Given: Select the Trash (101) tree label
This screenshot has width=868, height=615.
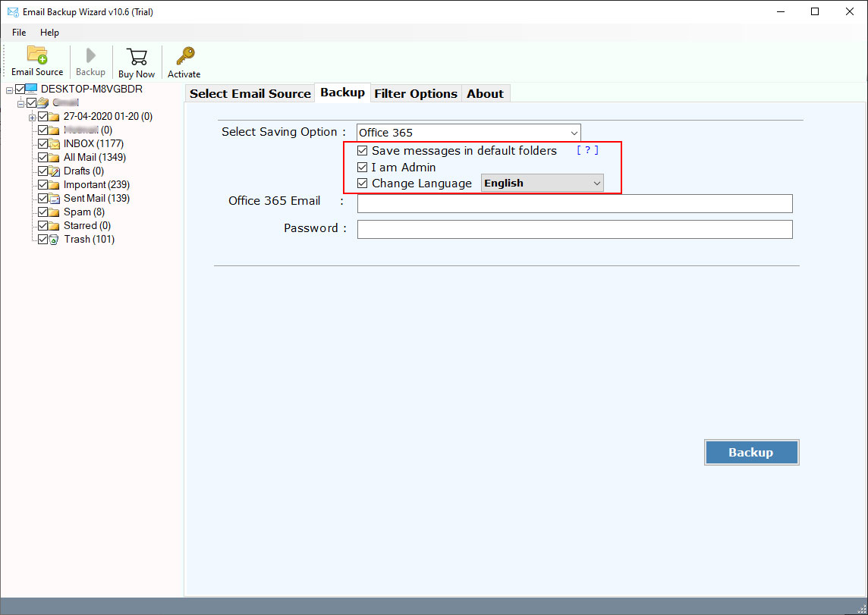Looking at the screenshot, I should [89, 240].
